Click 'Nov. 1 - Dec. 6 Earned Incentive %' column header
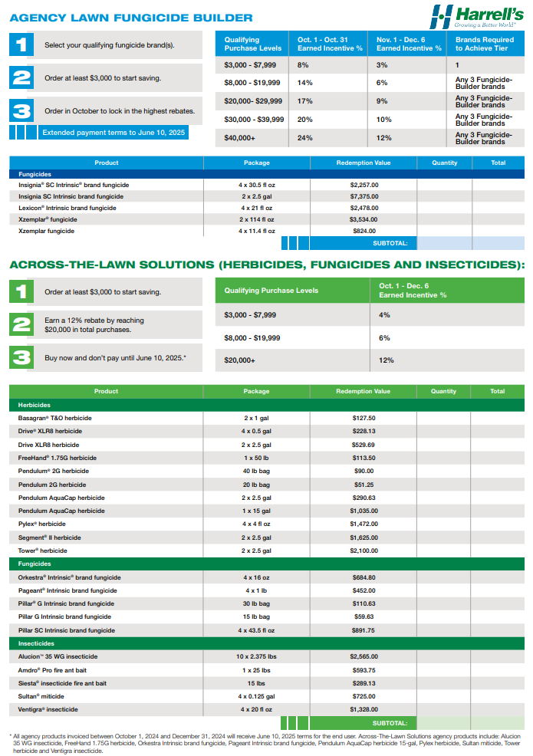This screenshot has width=533, height=756. (407, 44)
